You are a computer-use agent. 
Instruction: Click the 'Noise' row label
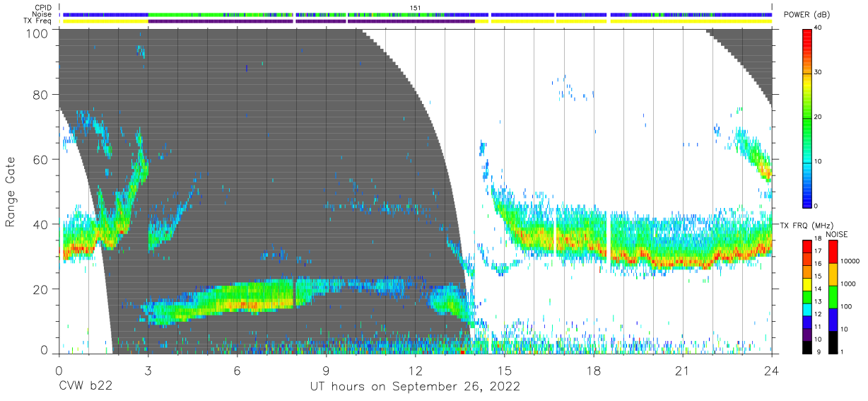[x=43, y=14]
